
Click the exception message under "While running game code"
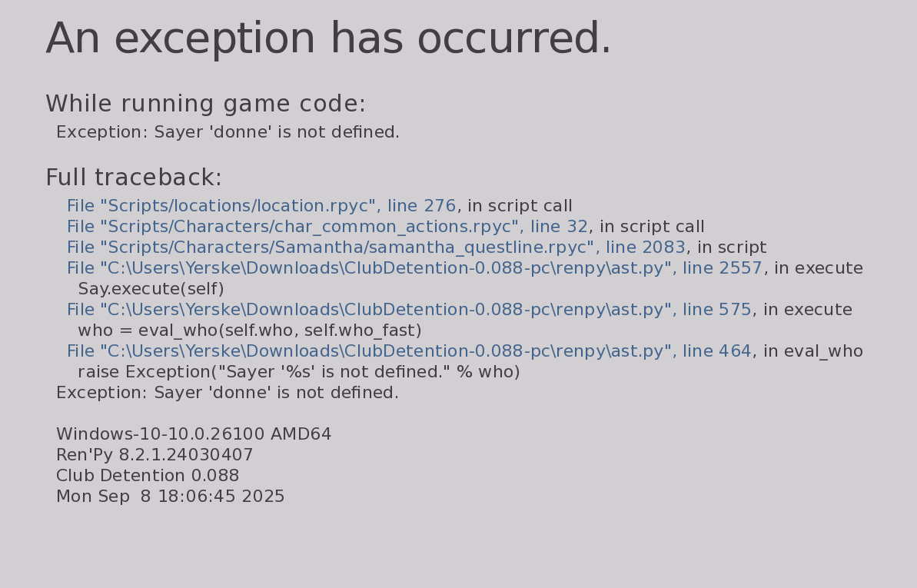click(228, 132)
